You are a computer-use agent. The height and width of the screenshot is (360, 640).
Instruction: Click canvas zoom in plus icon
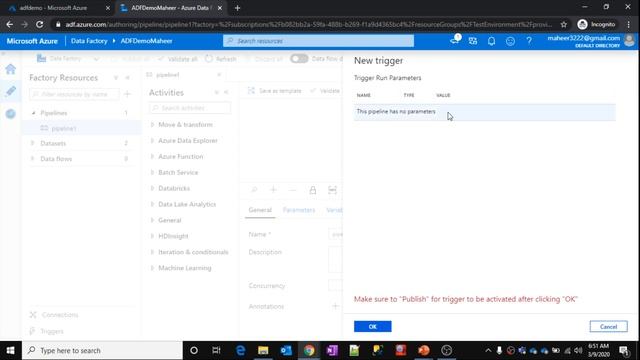coord(273,190)
